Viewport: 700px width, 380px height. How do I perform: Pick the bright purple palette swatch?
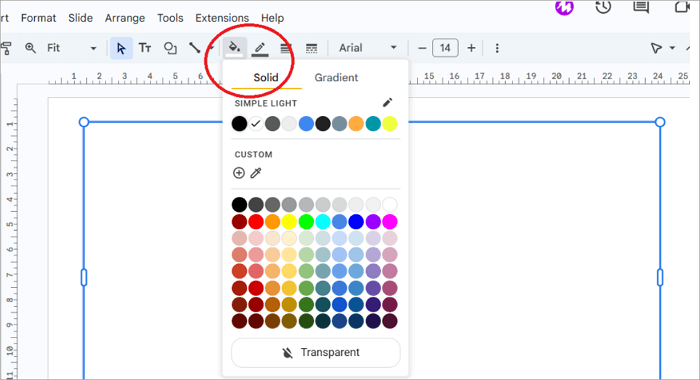[x=373, y=221]
